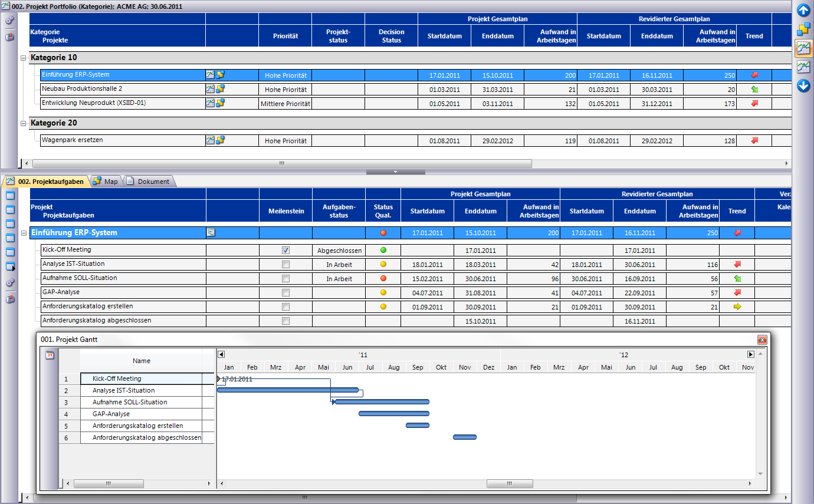The width and height of the screenshot is (814, 504).
Task: Click Gantt timeline right navigation arrow
Action: tap(751, 354)
